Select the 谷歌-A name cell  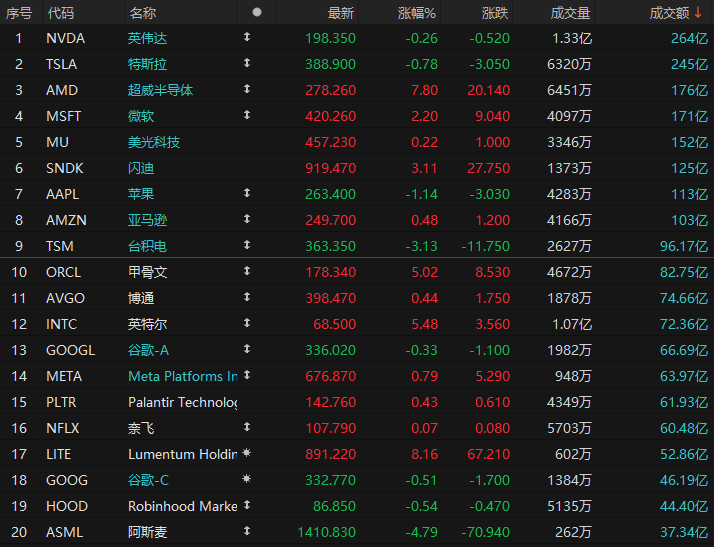pos(148,350)
